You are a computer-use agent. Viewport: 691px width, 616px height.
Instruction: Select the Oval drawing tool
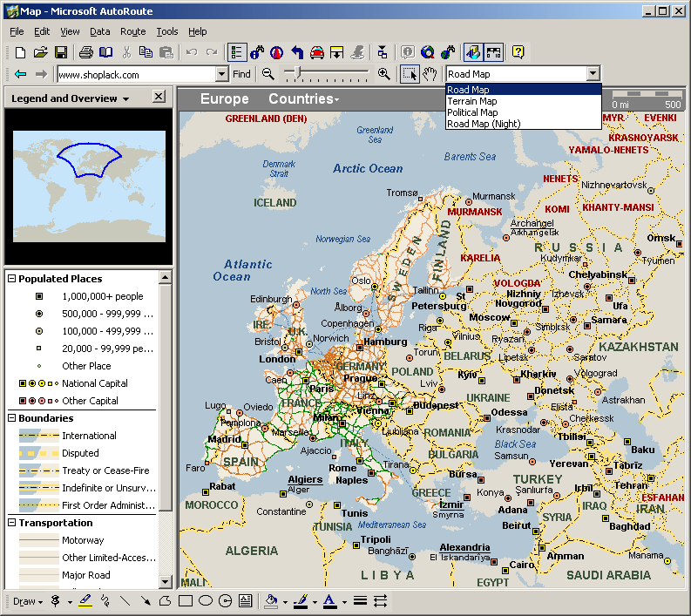click(206, 601)
